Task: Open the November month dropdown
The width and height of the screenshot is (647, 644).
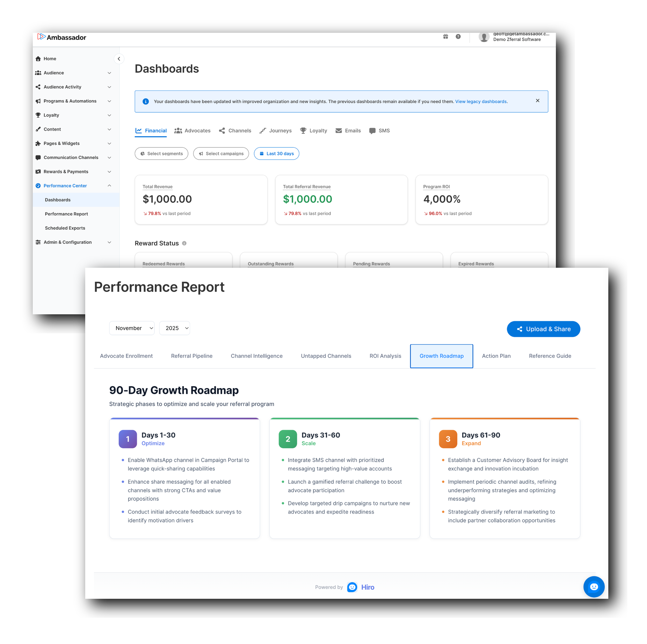Action: [x=132, y=328]
